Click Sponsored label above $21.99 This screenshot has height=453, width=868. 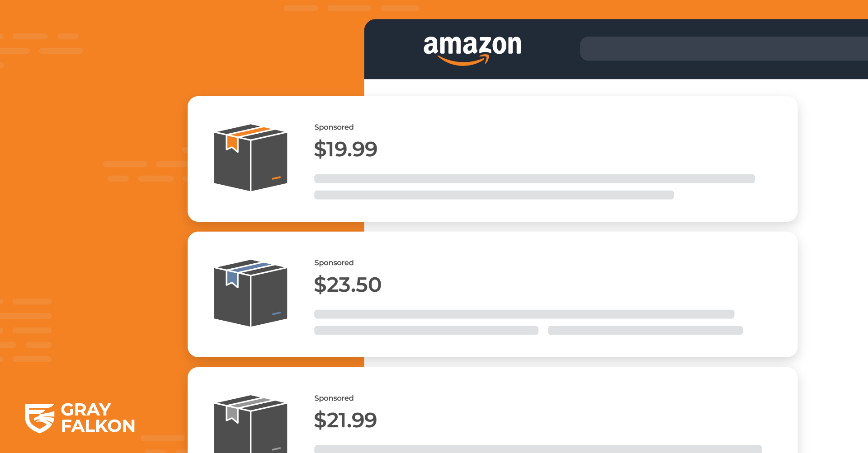pyautogui.click(x=334, y=398)
